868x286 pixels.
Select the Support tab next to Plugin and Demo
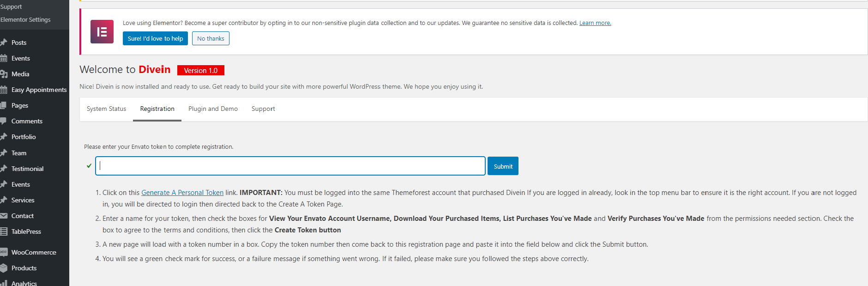click(x=263, y=109)
